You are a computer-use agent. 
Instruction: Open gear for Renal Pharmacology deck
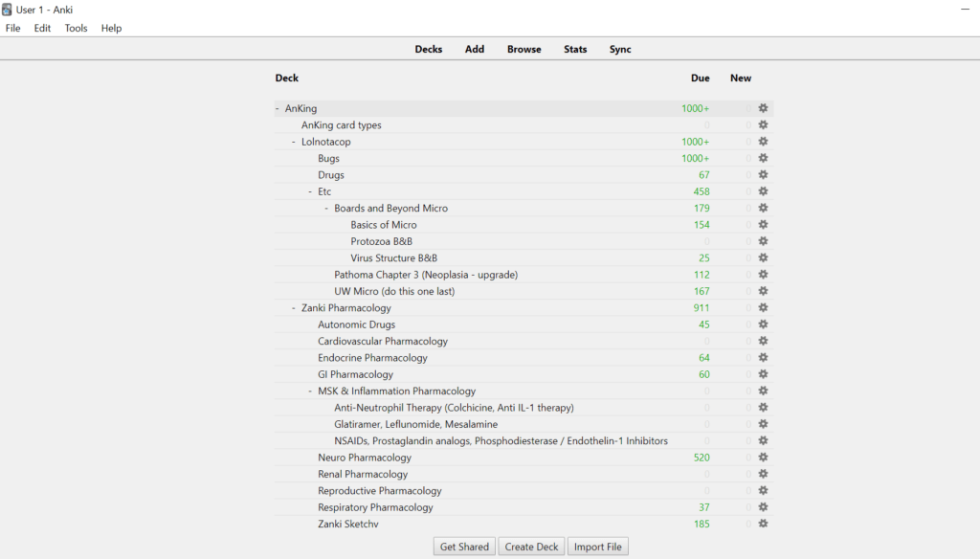pyautogui.click(x=763, y=474)
